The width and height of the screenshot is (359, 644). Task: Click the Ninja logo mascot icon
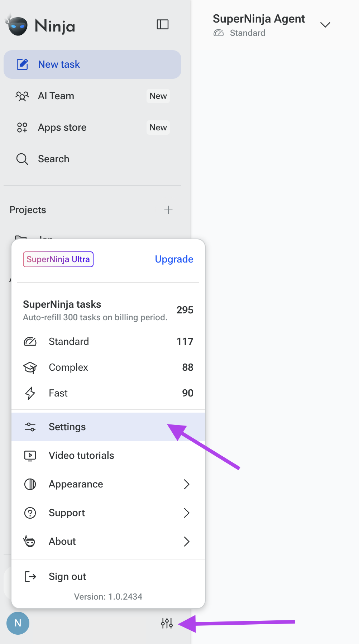[16, 25]
